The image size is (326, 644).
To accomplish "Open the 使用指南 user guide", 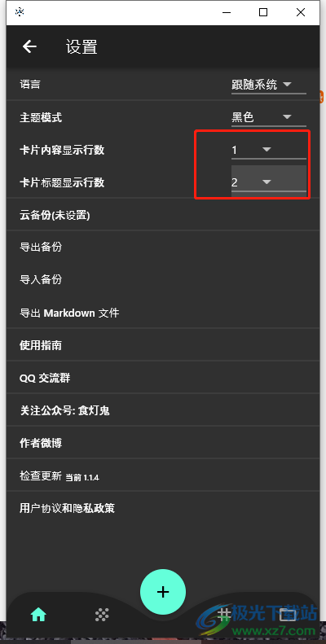I will (x=163, y=345).
